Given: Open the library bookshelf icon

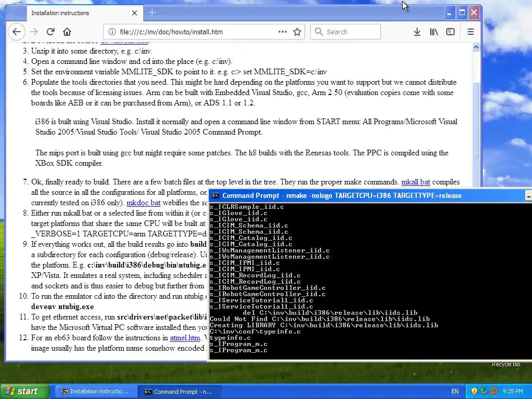Looking at the screenshot, I should pos(434,32).
